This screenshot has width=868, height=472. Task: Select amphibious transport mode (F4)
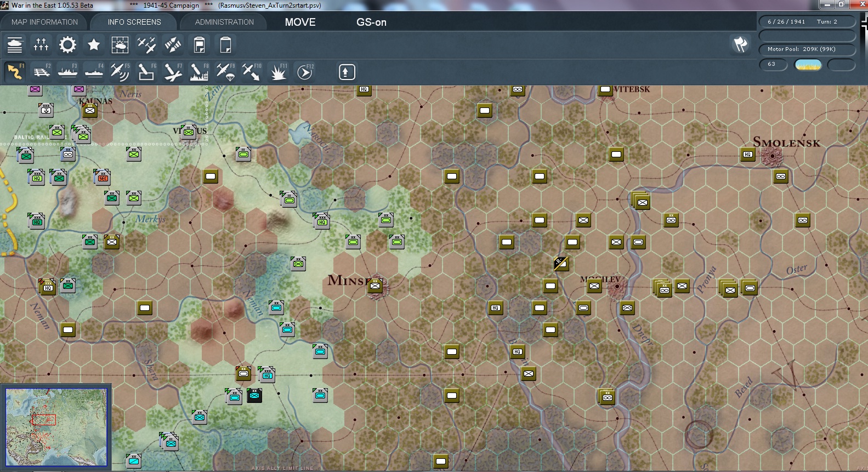(94, 72)
